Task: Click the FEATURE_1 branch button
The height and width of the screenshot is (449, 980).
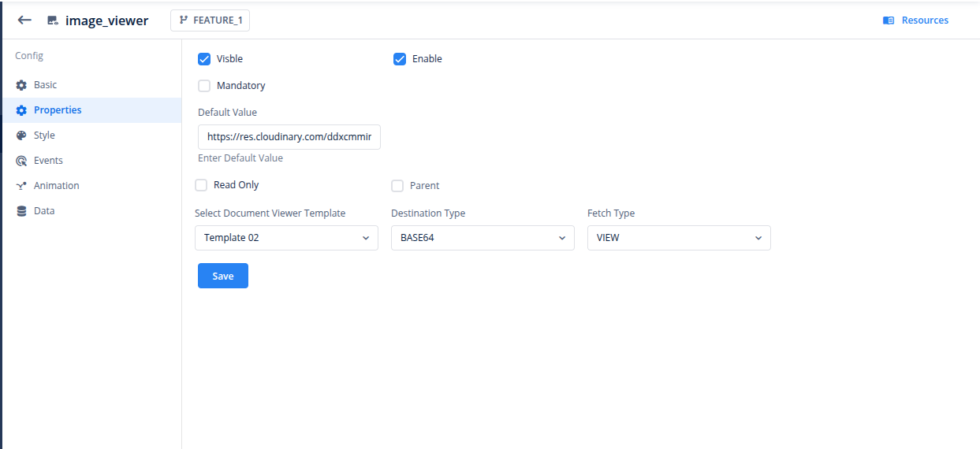Action: click(x=210, y=20)
